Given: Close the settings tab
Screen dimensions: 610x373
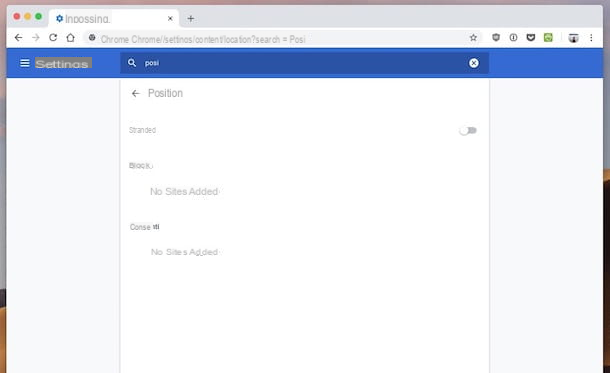Looking at the screenshot, I should click(170, 18).
